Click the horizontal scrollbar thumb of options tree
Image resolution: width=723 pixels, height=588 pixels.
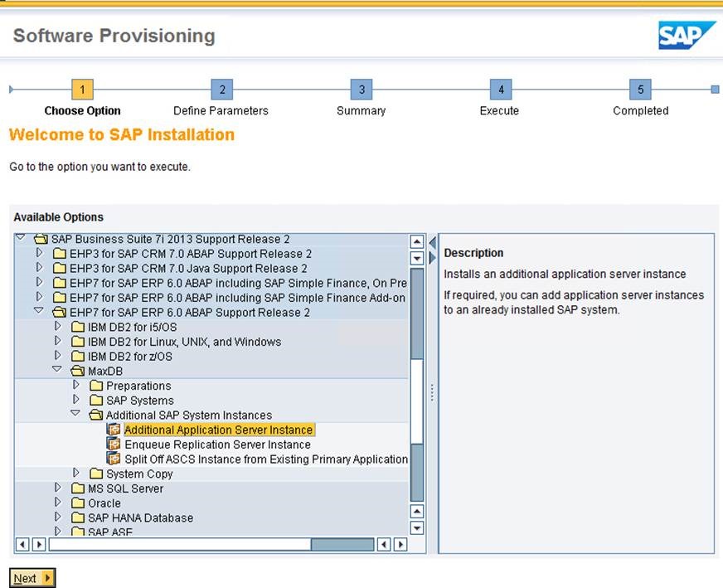(342, 545)
